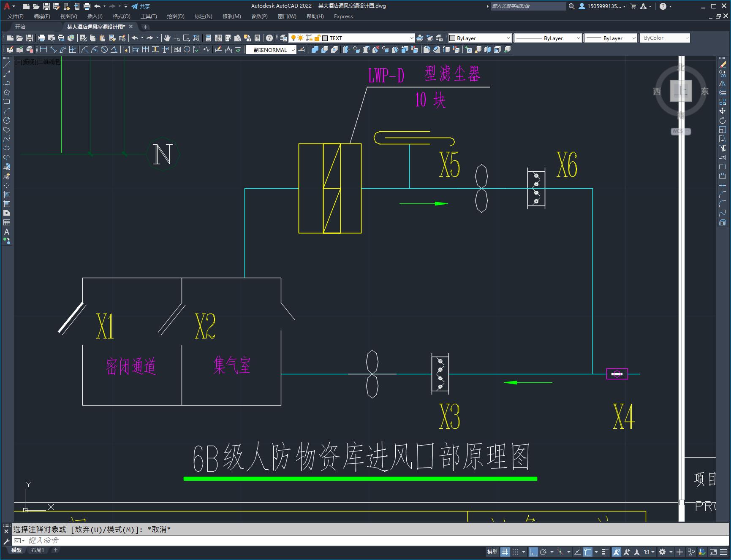This screenshot has width=731, height=560.
Task: Click the Autodesk App Store cart icon
Action: click(x=633, y=6)
